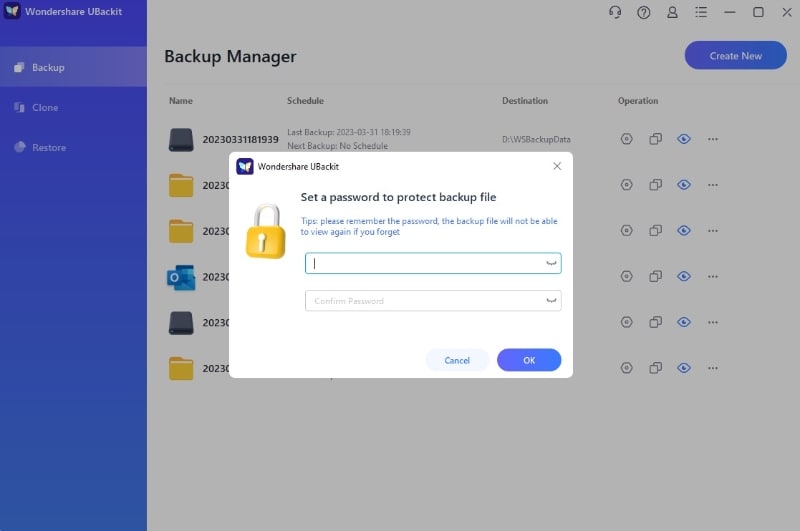
Task: Click the Wondershare UBackit logo in the sidebar
Action: 12,11
